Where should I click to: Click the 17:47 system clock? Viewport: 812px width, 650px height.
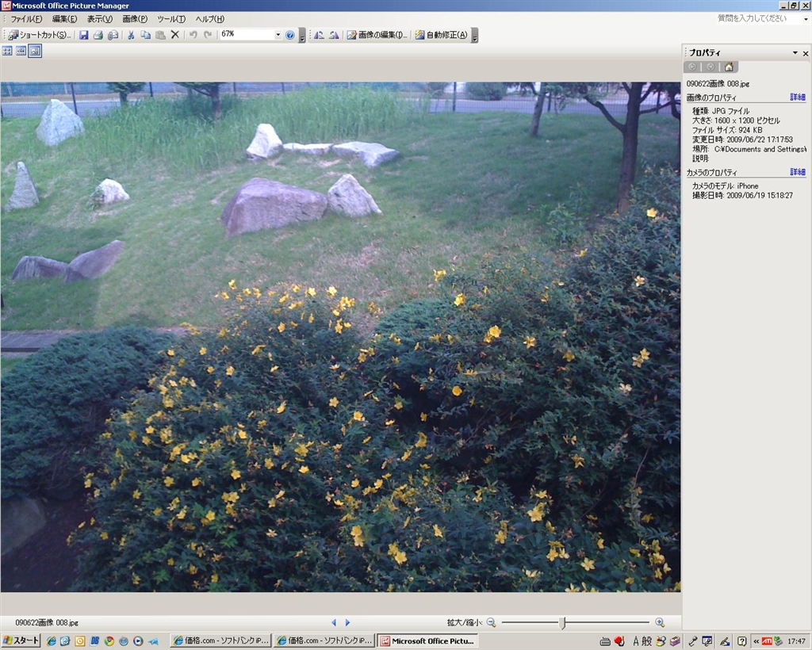pos(796,641)
